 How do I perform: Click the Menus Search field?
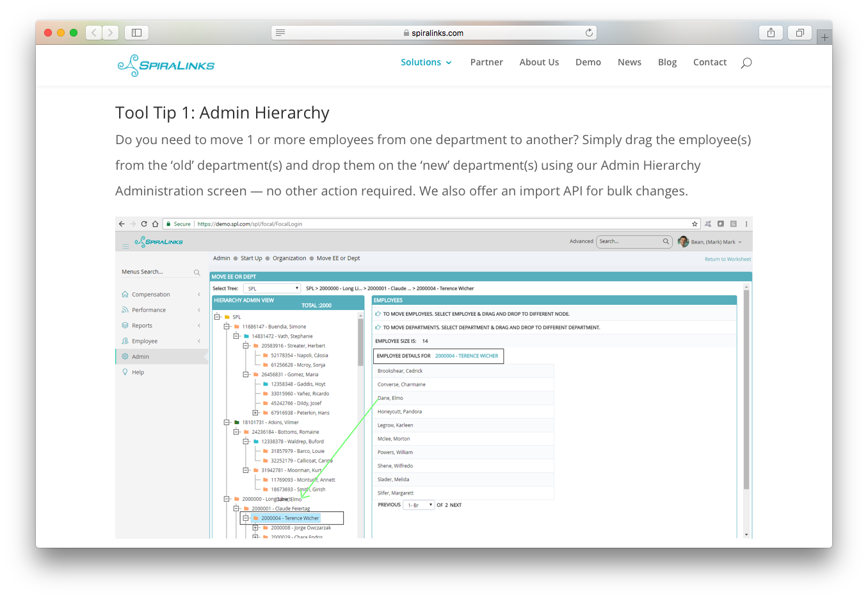click(161, 272)
